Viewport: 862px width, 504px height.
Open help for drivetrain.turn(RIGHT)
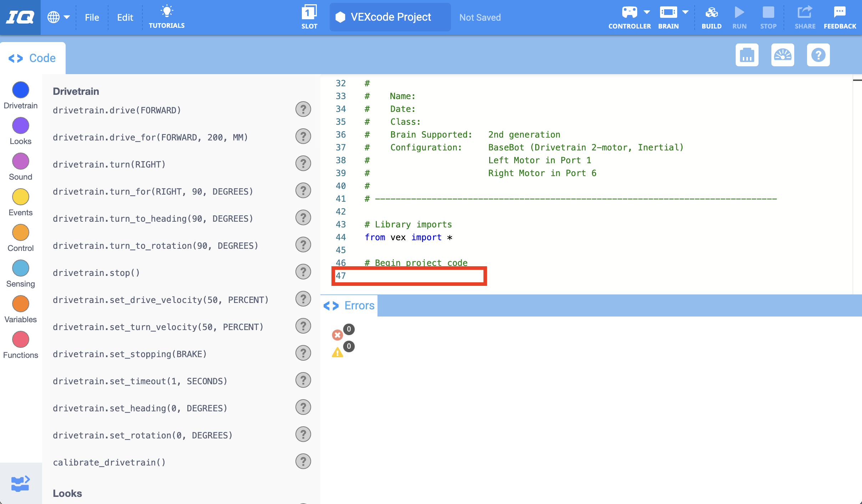tap(303, 163)
